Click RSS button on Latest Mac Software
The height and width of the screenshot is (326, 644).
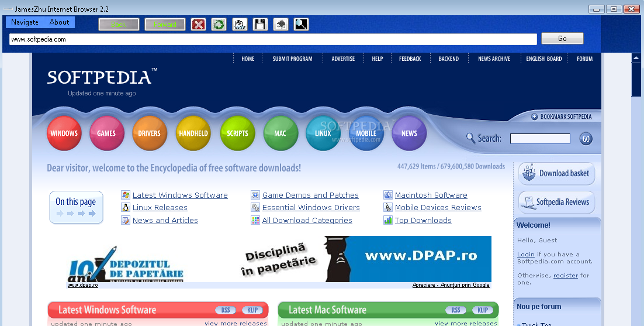pyautogui.click(x=456, y=310)
